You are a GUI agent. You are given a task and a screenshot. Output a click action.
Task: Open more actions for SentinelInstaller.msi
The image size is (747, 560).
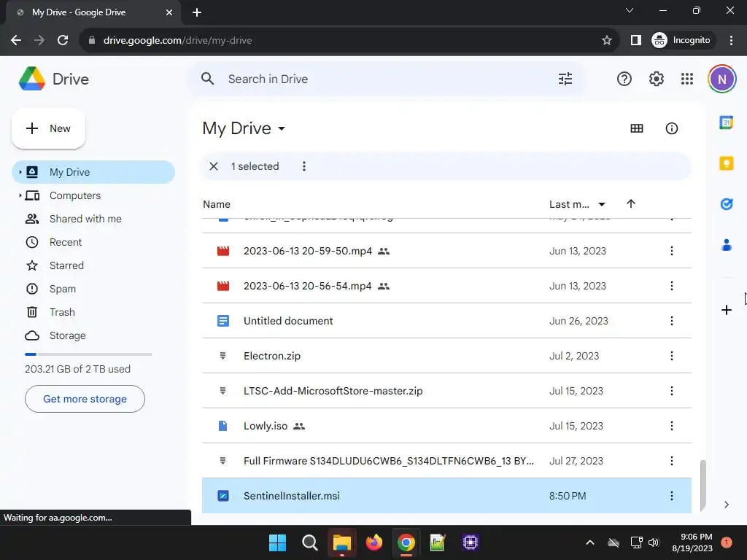click(x=671, y=496)
